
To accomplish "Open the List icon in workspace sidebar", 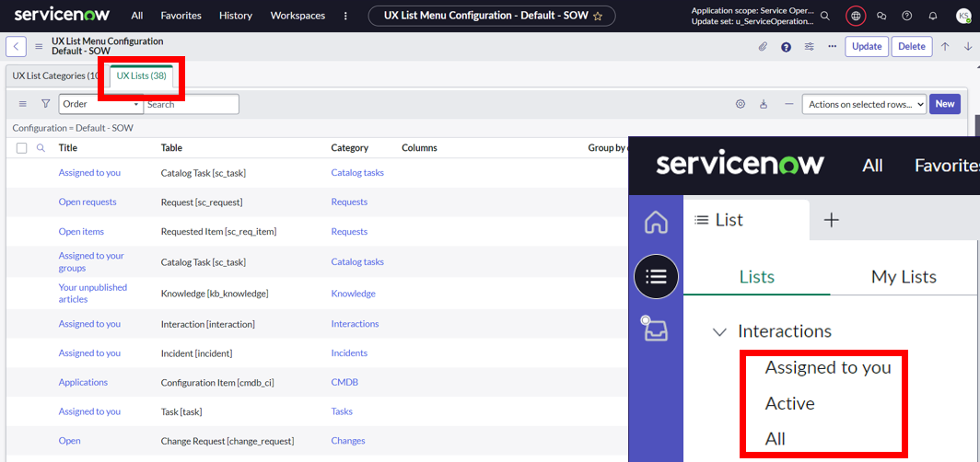I will (656, 277).
